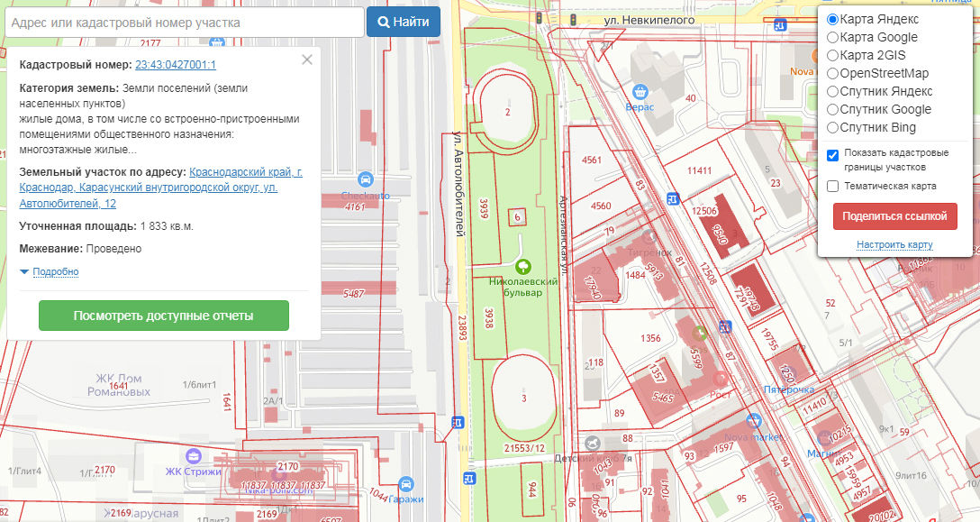This screenshot has width=980, height=522.
Task: Open the Настроить карту link
Action: point(894,244)
